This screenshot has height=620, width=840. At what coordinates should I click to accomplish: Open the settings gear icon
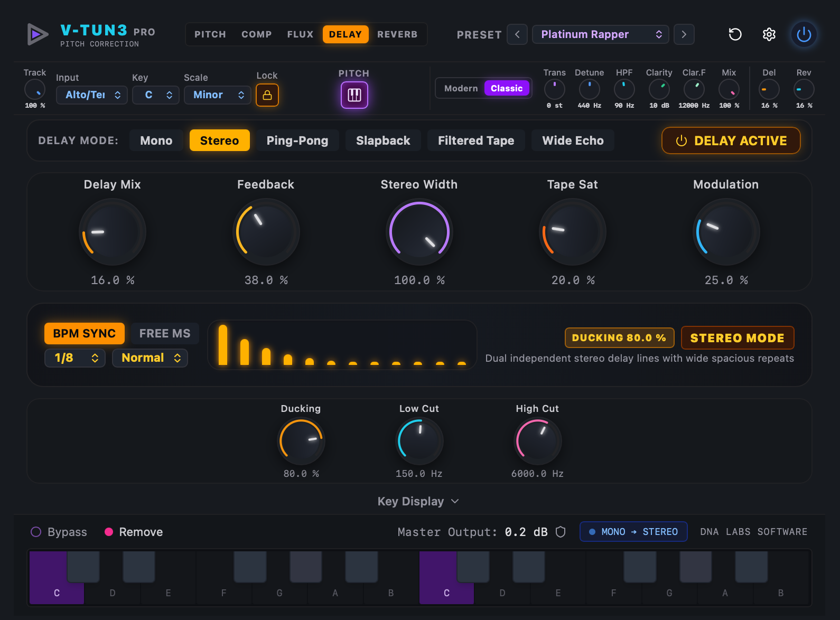[769, 34]
